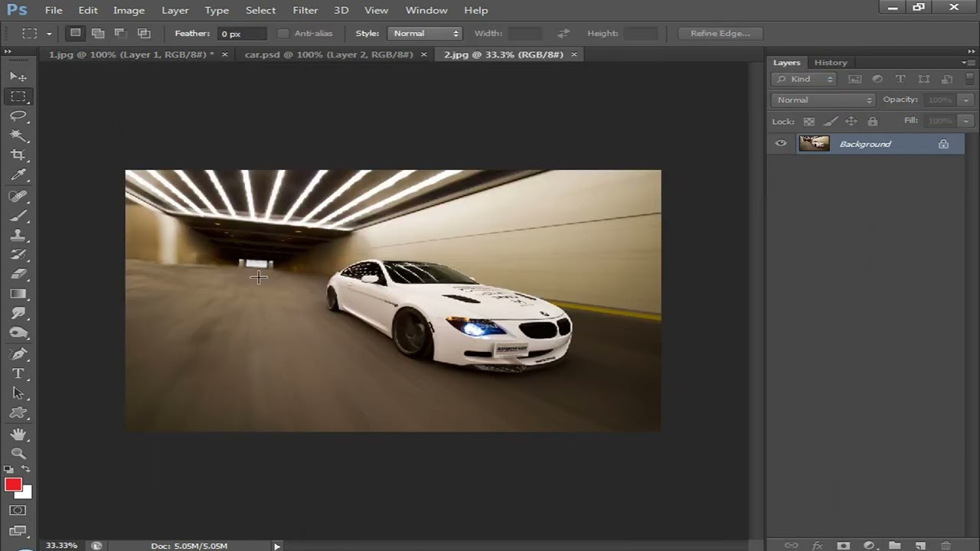Select the Zoom tool
The image size is (980, 551).
(x=18, y=453)
